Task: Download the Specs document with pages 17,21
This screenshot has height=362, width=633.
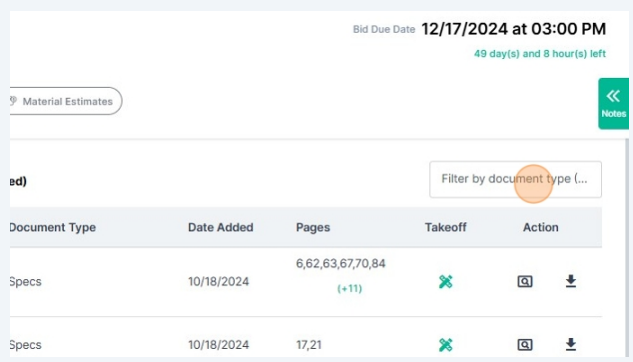Action: 570,344
